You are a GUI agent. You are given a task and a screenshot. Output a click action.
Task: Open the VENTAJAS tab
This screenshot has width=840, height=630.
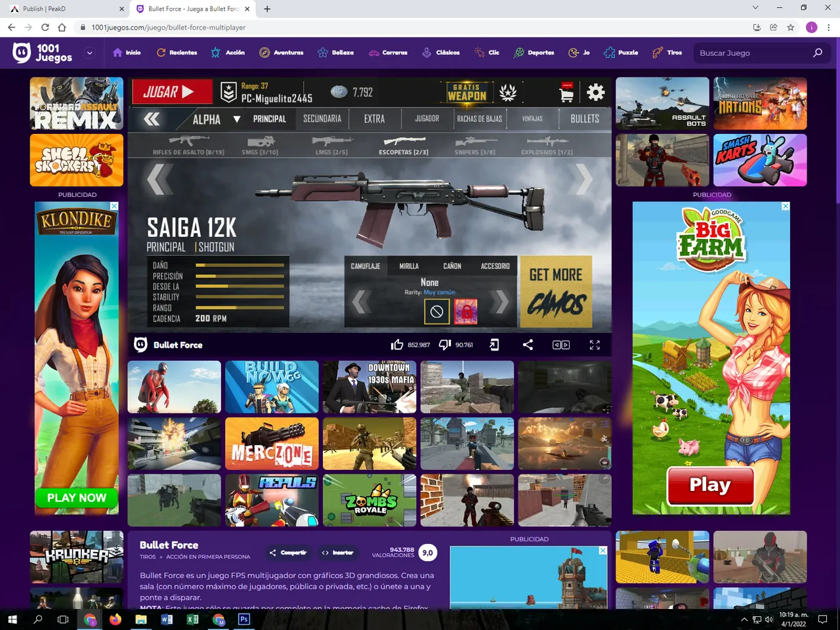point(532,119)
